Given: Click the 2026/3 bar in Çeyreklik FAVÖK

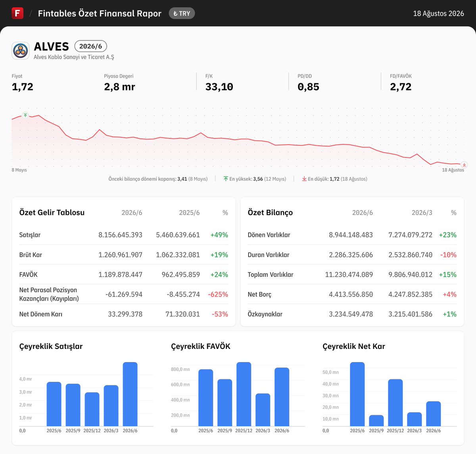Looking at the screenshot, I should point(263,410).
